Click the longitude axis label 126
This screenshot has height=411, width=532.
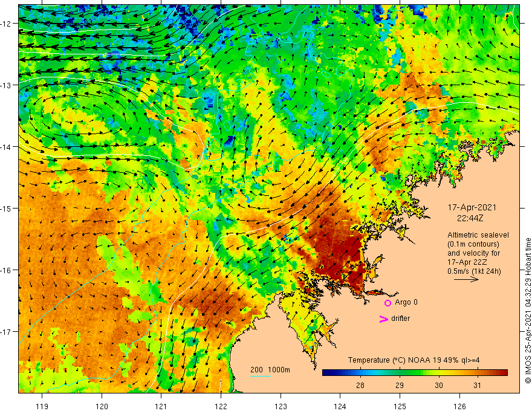[x=459, y=406]
